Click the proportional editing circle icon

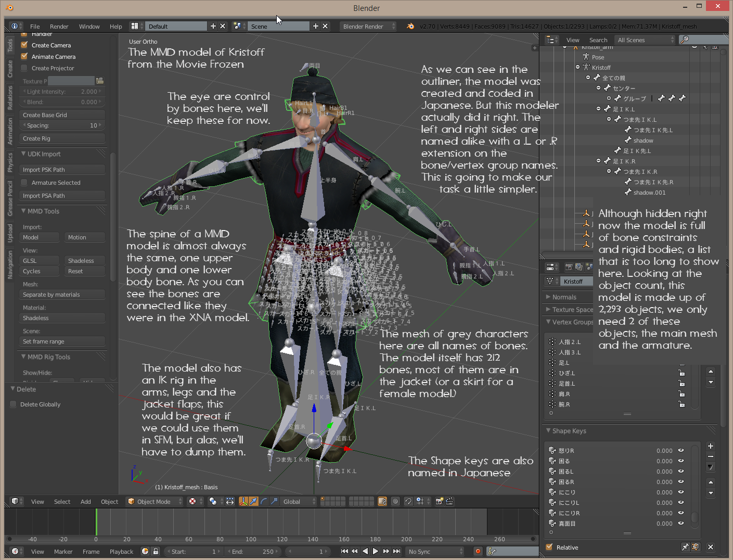(x=395, y=501)
